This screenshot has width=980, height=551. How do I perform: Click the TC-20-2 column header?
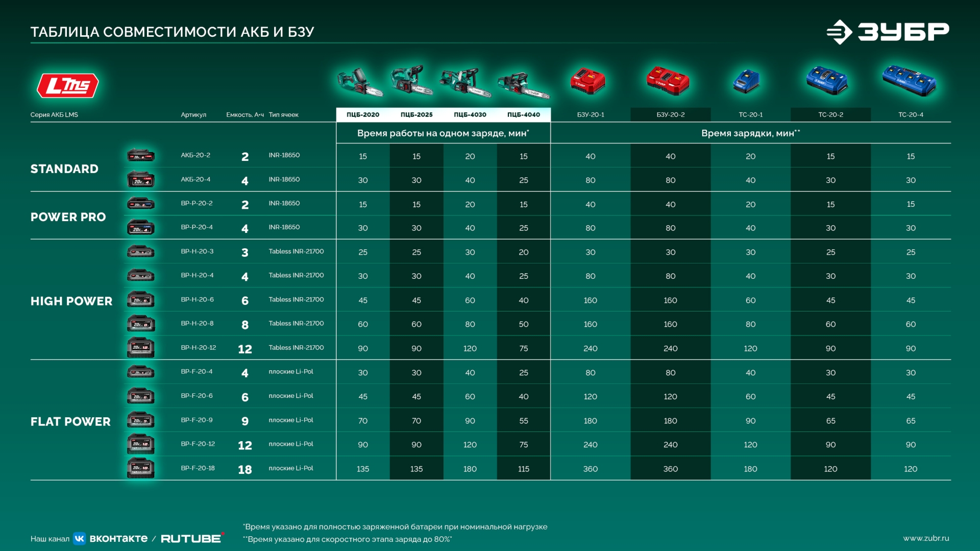[x=830, y=115]
